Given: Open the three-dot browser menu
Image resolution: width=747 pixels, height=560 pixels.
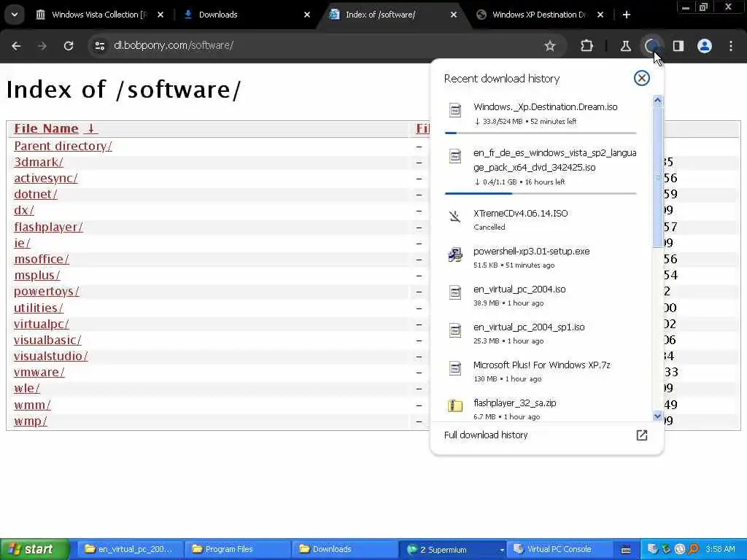Looking at the screenshot, I should point(731,46).
